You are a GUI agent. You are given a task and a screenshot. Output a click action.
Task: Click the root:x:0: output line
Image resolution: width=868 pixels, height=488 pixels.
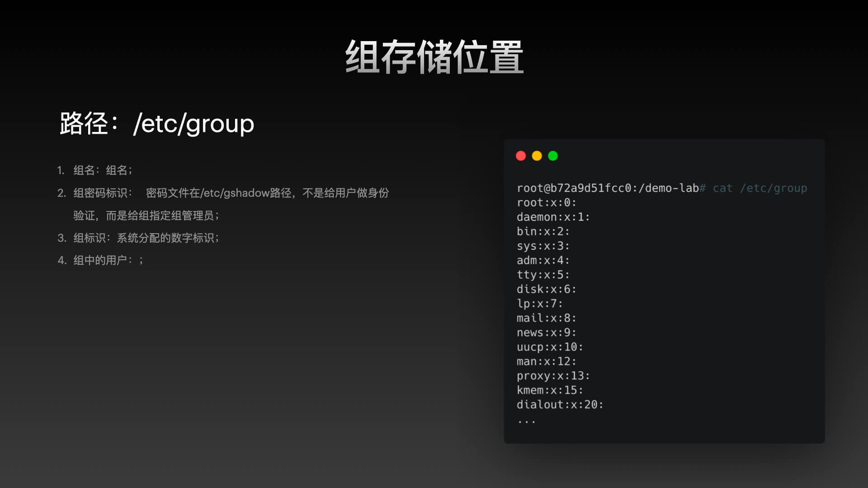pyautogui.click(x=546, y=202)
